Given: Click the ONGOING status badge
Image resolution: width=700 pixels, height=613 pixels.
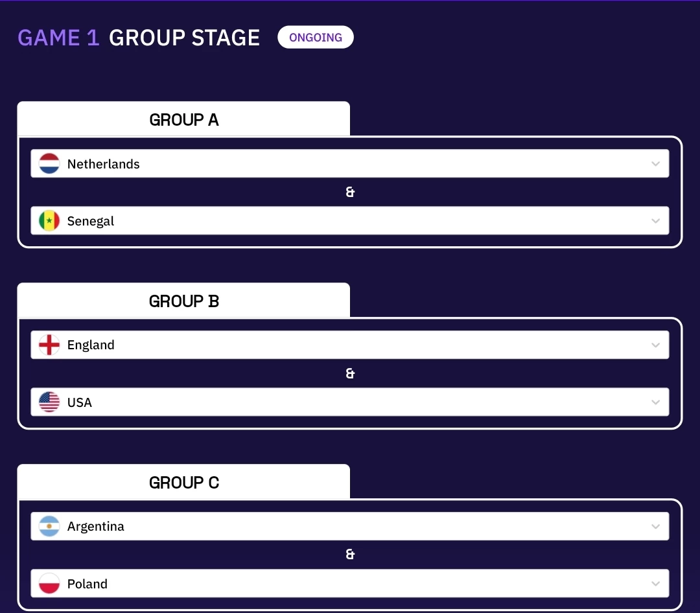Looking at the screenshot, I should pos(316,37).
